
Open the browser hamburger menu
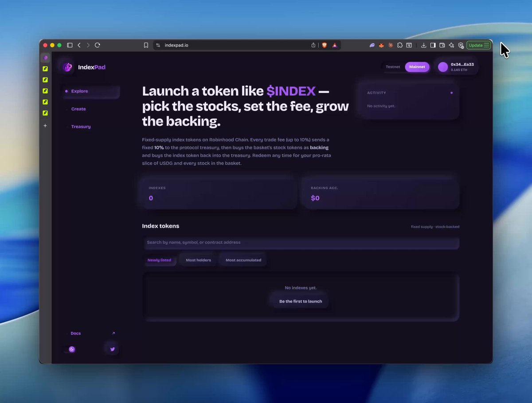coord(487,45)
